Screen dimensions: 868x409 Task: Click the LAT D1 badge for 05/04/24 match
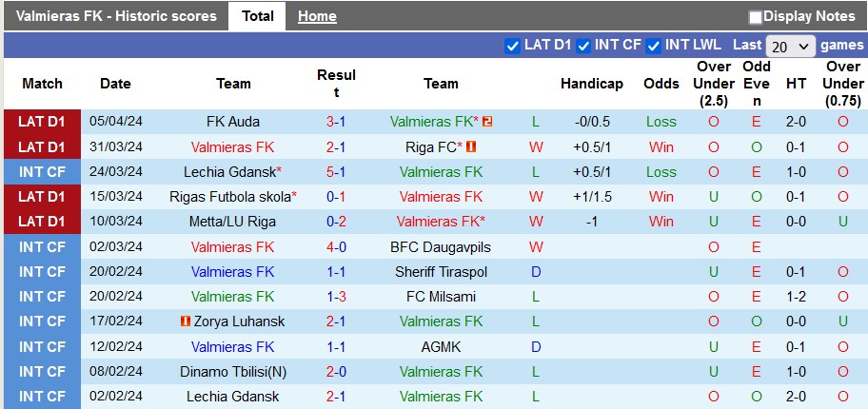click(42, 122)
